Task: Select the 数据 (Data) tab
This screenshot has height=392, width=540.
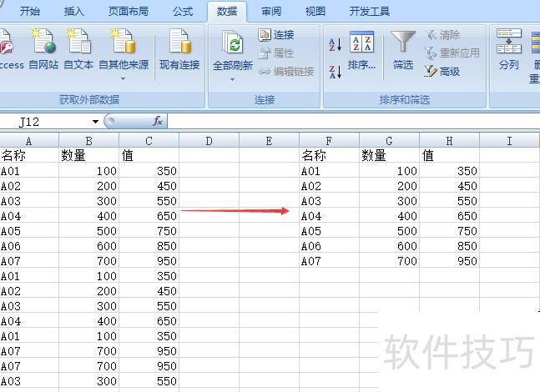Action: [x=227, y=12]
